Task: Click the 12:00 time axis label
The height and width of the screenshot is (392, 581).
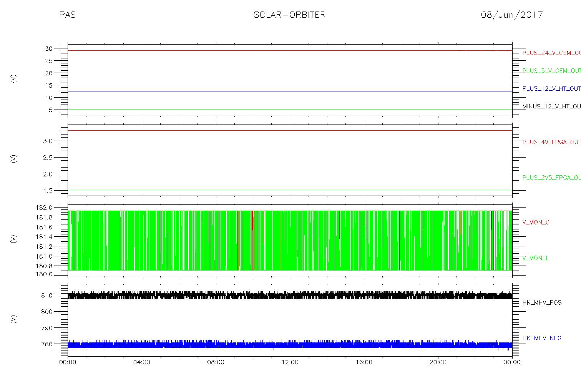Action: [290, 362]
